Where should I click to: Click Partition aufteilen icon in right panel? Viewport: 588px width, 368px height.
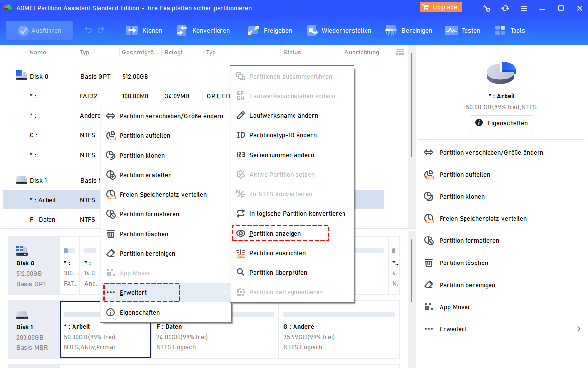(x=429, y=175)
